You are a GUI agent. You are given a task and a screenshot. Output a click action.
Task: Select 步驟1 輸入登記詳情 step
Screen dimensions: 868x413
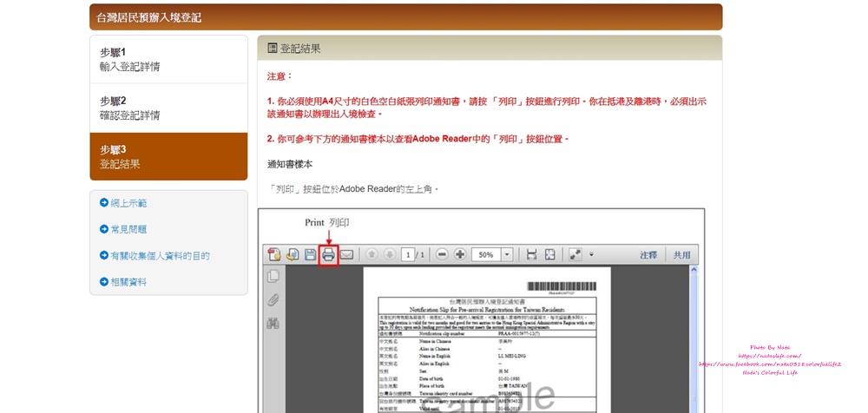168,59
